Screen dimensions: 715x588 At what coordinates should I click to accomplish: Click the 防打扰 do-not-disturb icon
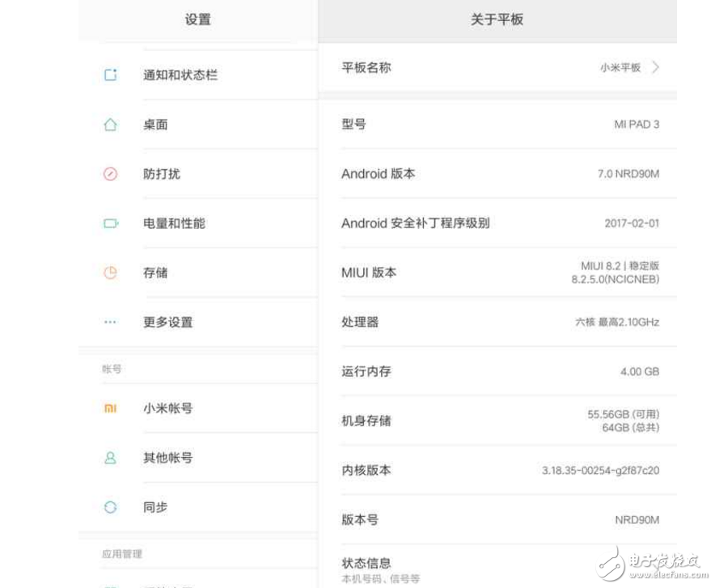pyautogui.click(x=110, y=173)
